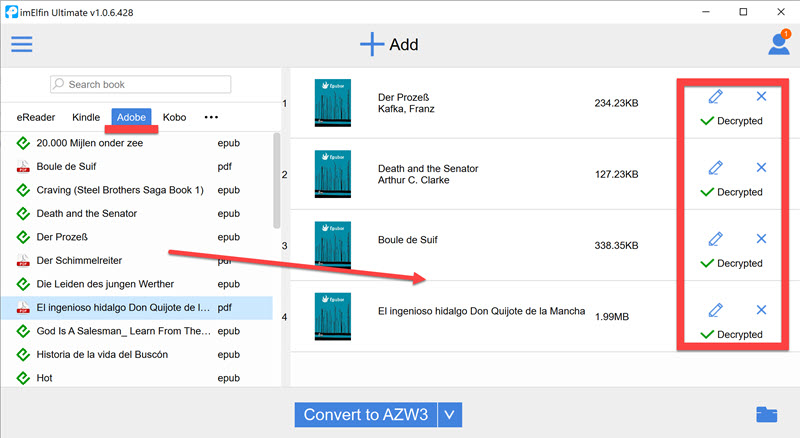800x438 pixels.
Task: Edit metadata of Death and the Senator
Action: (x=715, y=167)
